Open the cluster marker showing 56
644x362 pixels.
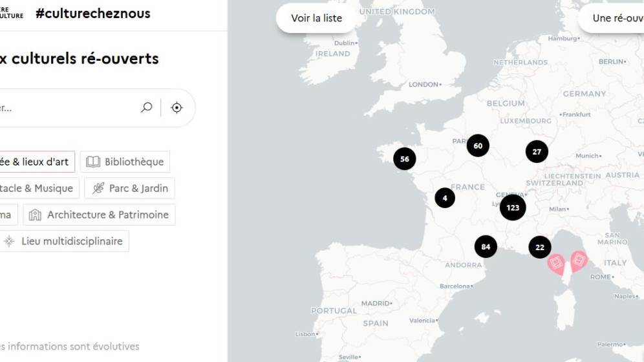(405, 159)
